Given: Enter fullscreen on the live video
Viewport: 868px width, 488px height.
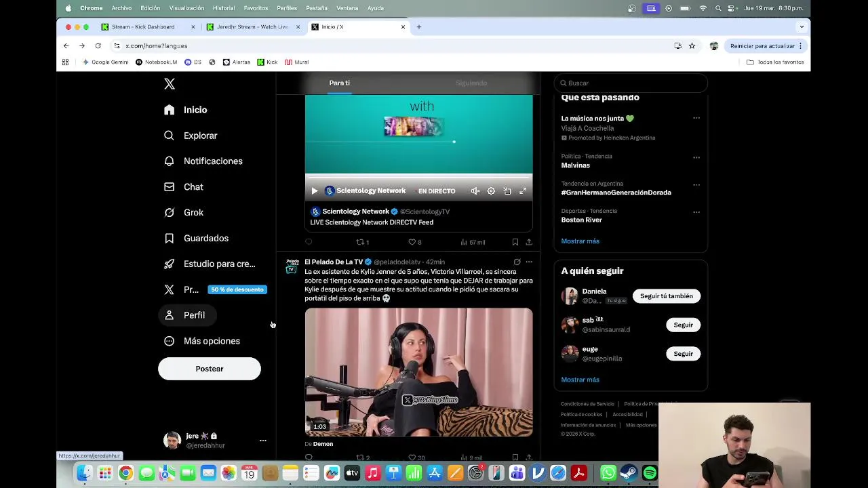Looking at the screenshot, I should [x=523, y=191].
